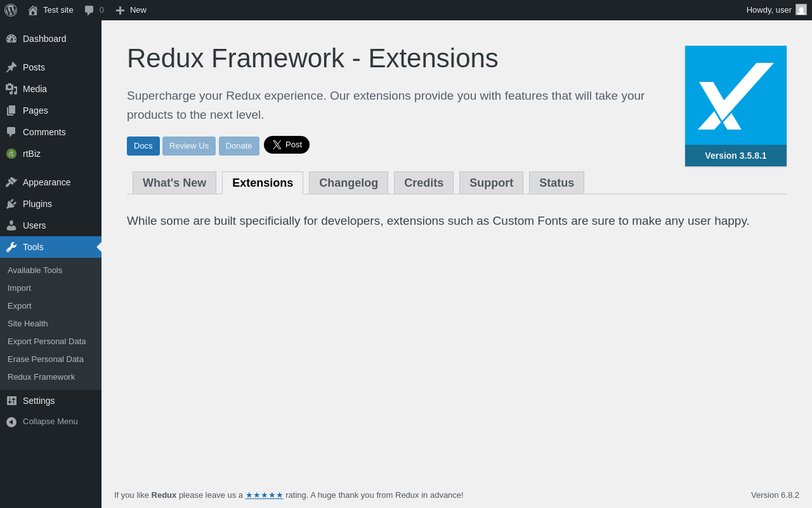
Task: Switch to the Changelog tab
Action: click(348, 183)
